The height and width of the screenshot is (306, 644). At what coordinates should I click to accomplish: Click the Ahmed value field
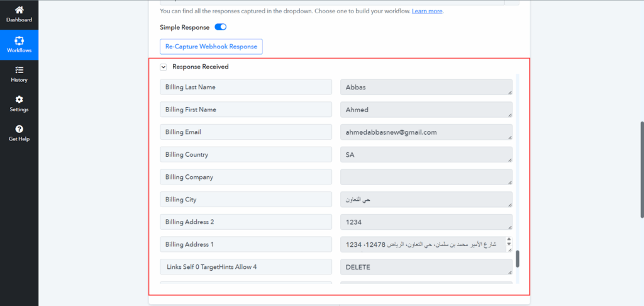coord(426,110)
